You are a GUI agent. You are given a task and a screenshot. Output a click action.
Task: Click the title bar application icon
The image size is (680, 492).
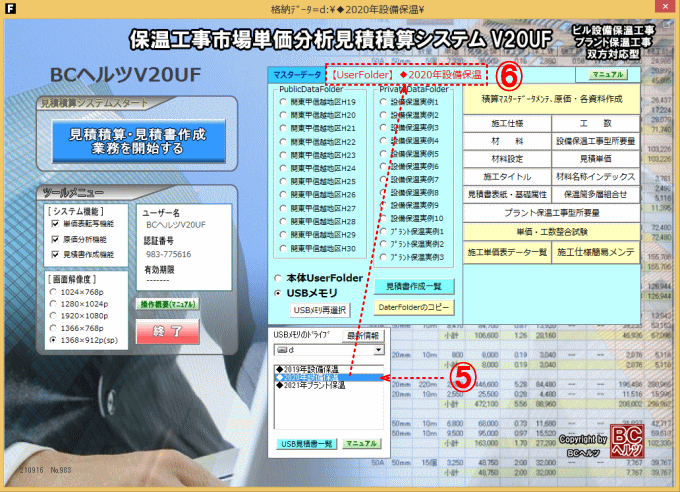point(9,8)
